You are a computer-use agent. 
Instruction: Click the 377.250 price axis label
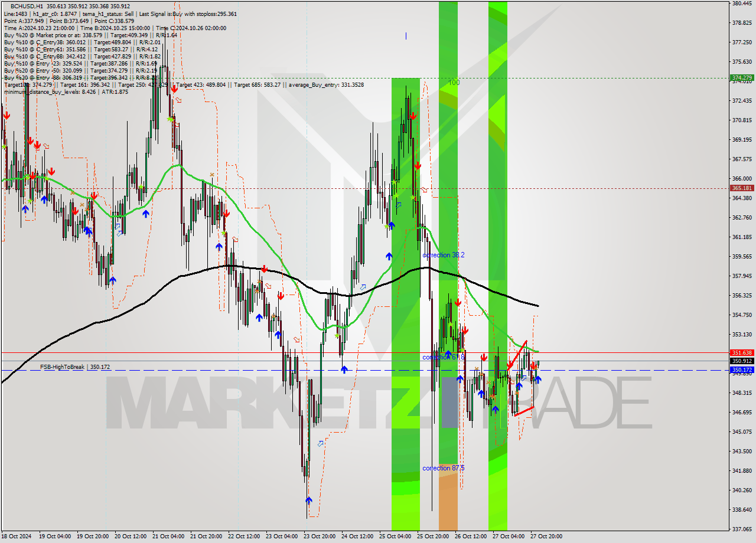coord(741,42)
